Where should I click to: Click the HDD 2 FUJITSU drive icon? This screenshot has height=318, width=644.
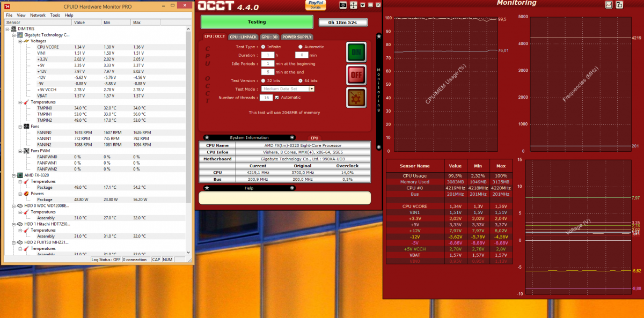(x=20, y=242)
